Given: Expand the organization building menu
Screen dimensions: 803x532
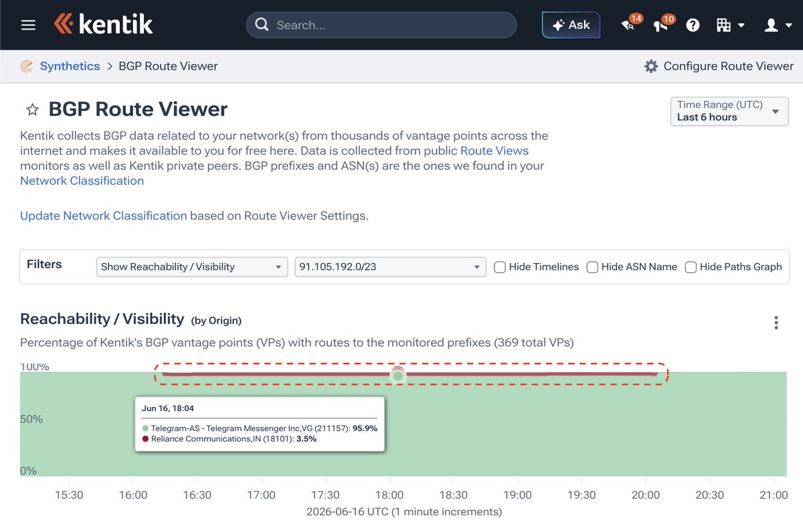Looking at the screenshot, I should (x=731, y=25).
